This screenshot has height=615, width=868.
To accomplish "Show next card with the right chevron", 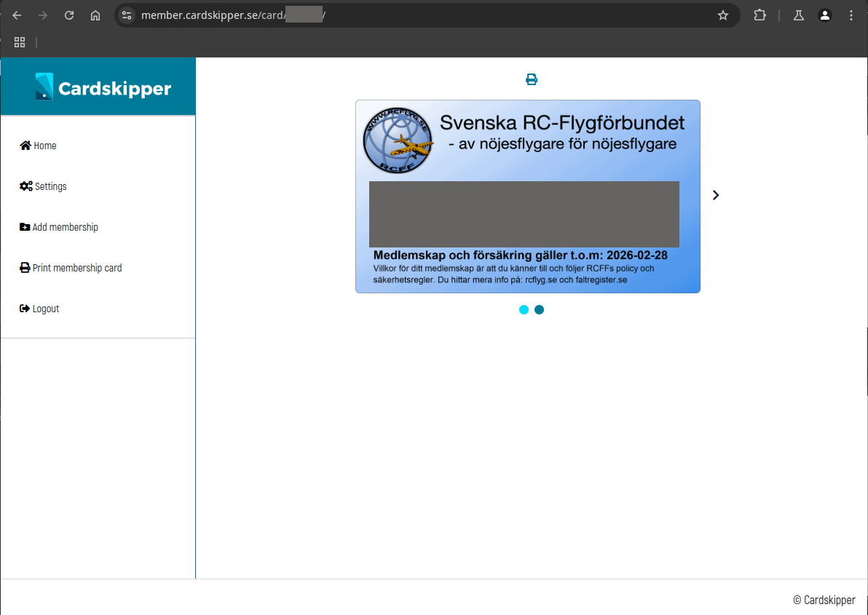I will click(716, 195).
